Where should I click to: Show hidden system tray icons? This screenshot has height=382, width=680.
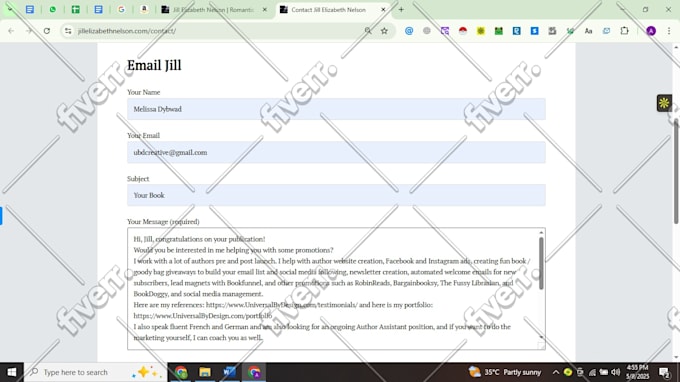click(556, 372)
